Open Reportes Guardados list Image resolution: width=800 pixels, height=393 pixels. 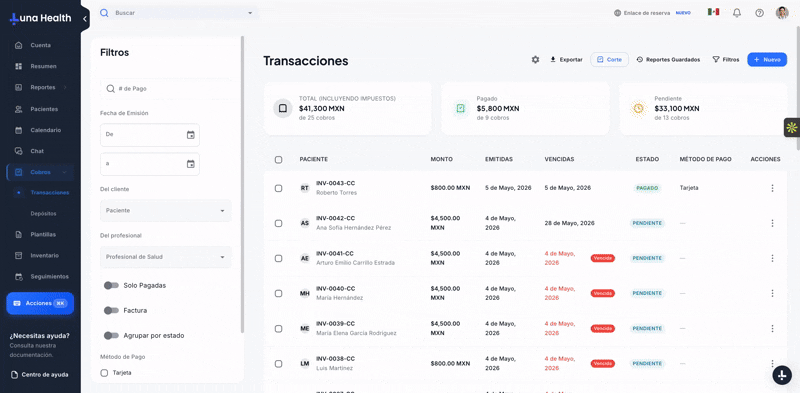668,60
